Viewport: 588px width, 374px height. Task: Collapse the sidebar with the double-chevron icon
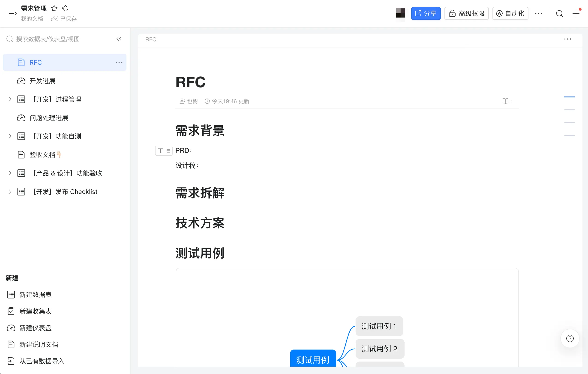tap(119, 39)
